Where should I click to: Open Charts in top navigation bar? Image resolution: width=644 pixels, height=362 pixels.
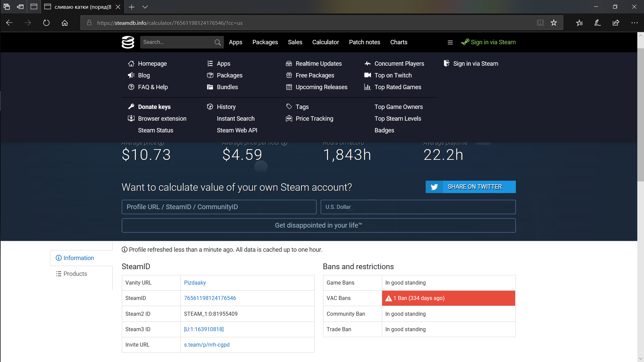399,42
